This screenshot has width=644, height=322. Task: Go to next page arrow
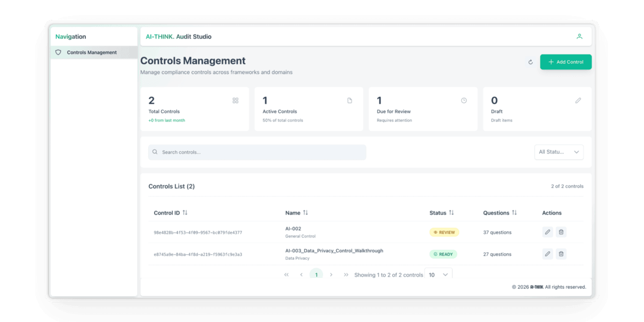pos(331,275)
